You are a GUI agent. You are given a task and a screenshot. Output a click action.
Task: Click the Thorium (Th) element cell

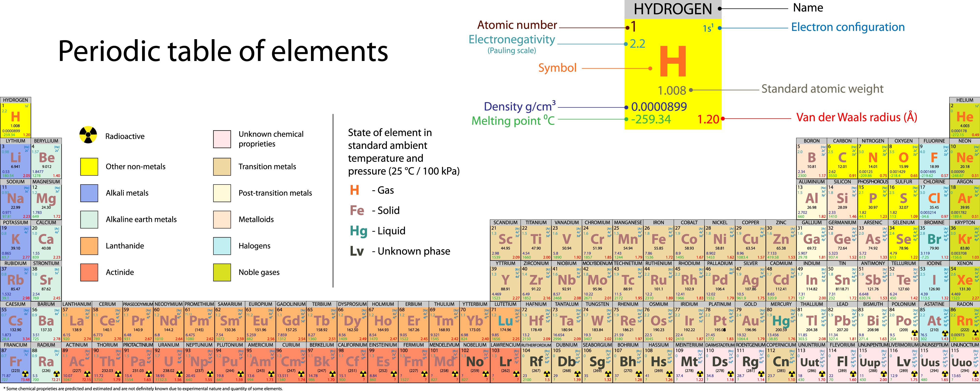(107, 362)
